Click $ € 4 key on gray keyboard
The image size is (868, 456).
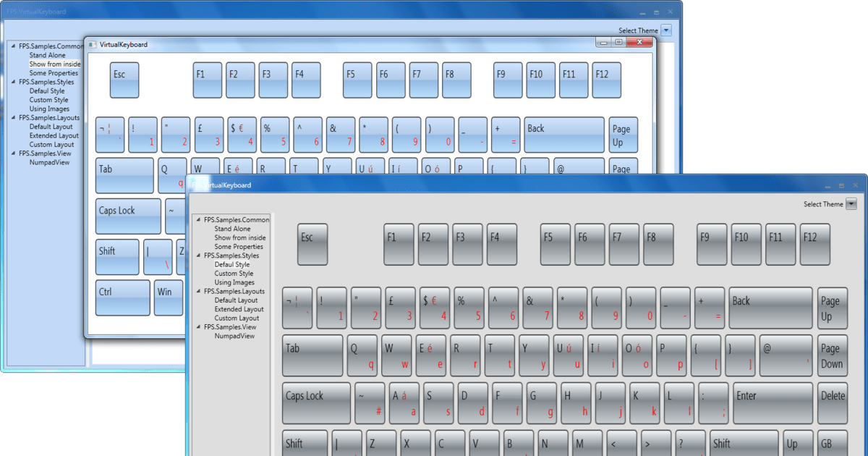(x=434, y=308)
